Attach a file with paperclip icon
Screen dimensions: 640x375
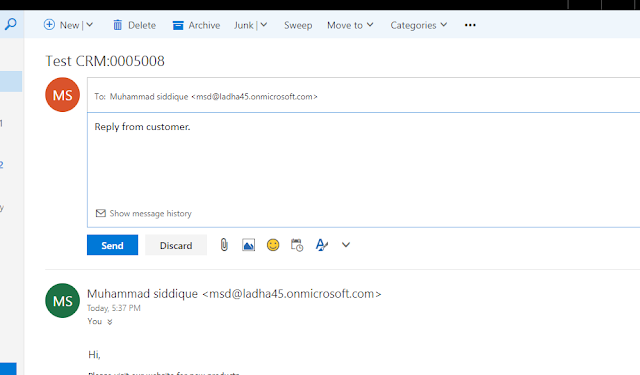224,245
